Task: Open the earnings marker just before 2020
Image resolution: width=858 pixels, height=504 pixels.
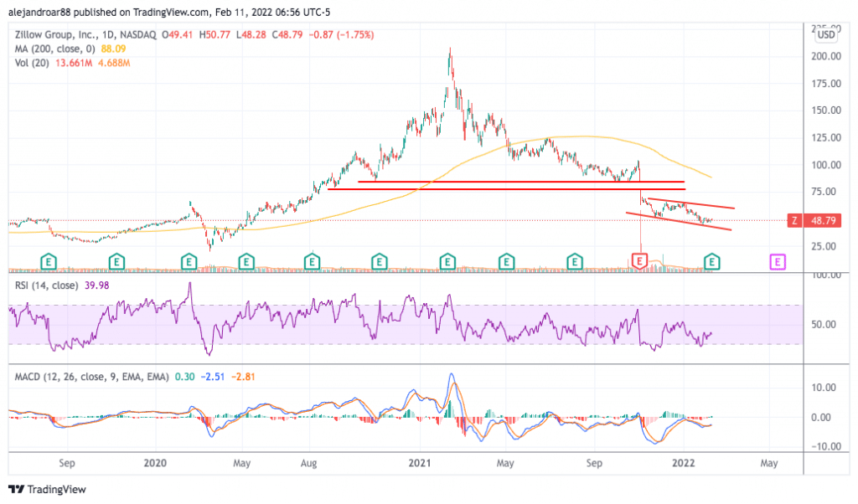Action: (x=116, y=262)
